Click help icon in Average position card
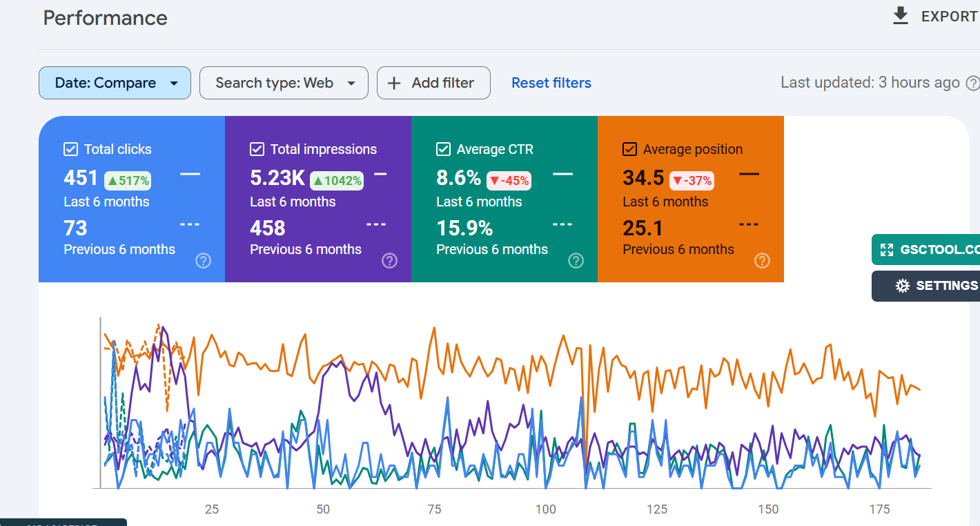Image resolution: width=980 pixels, height=526 pixels. pos(762,260)
